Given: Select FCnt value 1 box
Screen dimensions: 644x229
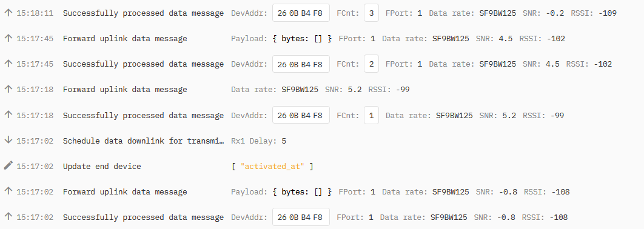Looking at the screenshot, I should coord(371,115).
